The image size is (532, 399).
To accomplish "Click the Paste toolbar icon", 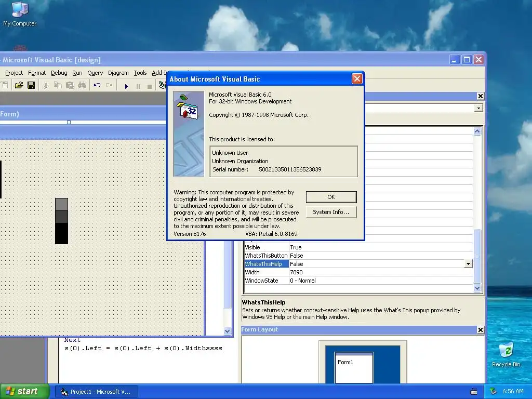I will (70, 86).
